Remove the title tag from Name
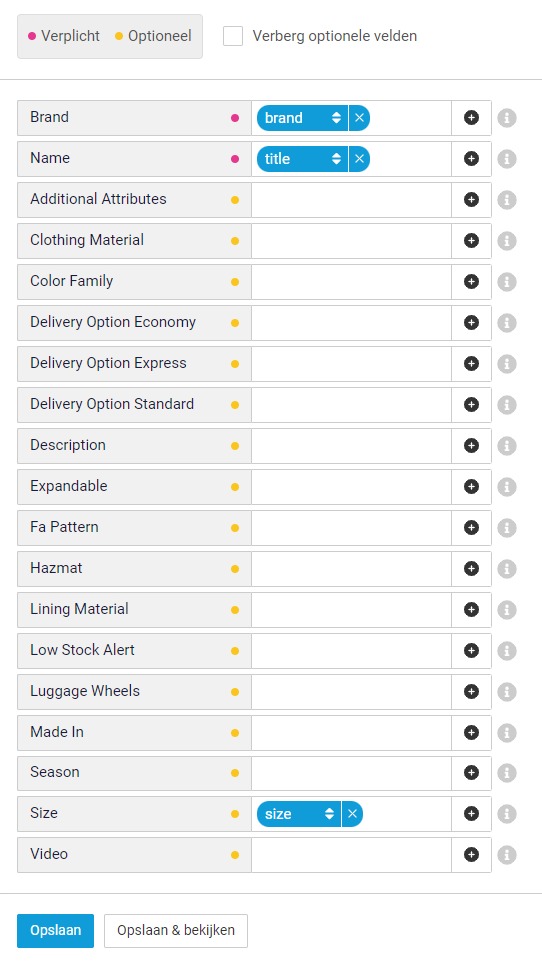 pos(359,159)
